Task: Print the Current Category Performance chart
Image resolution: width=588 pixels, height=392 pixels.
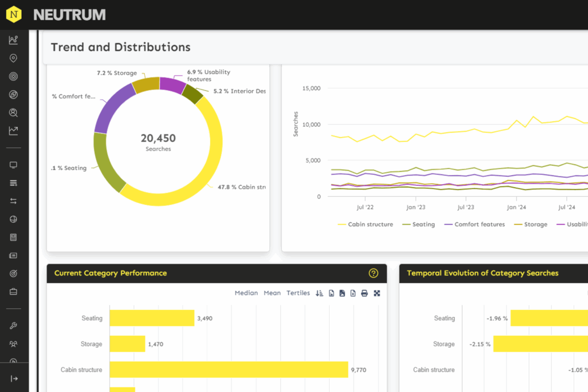Action: 364,293
